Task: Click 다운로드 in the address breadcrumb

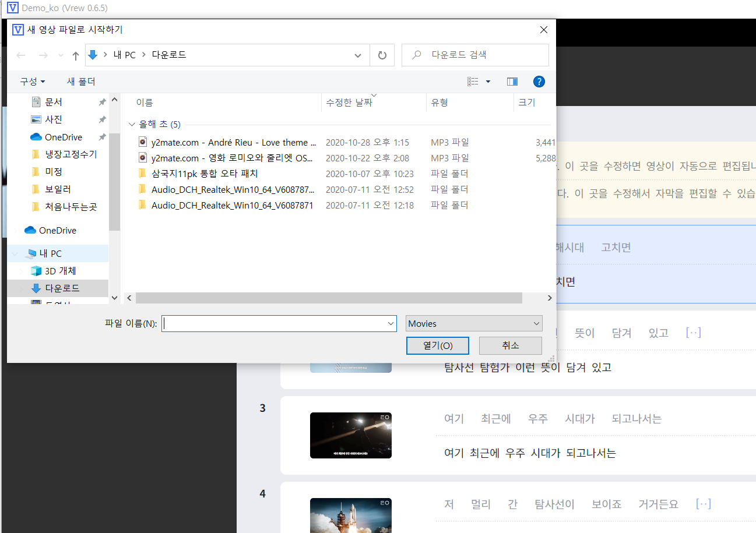Action: point(169,55)
